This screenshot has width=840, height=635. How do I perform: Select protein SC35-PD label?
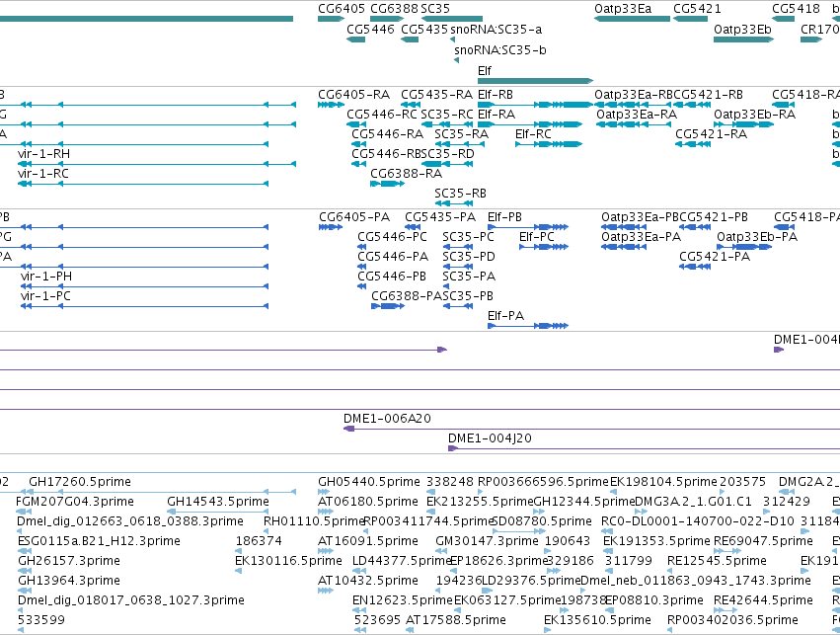pyautogui.click(x=469, y=257)
